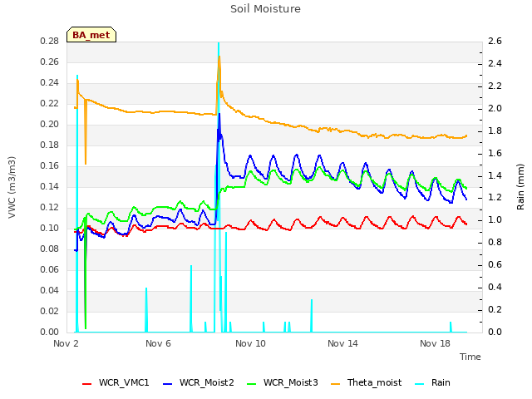The image size is (532, 399).
Task: Click the 0.20 VWC axis value
Action: pos(50,125)
